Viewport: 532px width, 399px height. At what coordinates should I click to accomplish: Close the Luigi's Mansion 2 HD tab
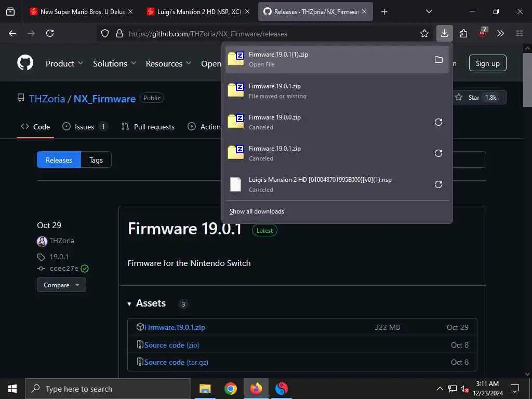pos(247,11)
